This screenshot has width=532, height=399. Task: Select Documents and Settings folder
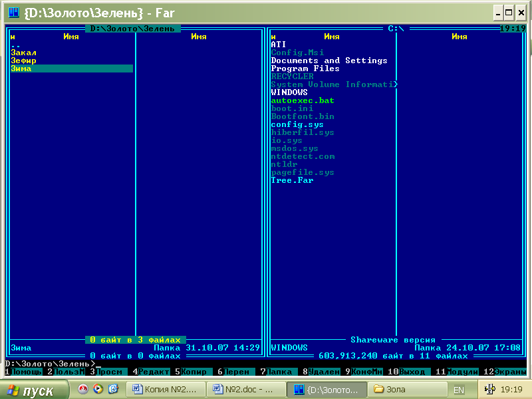[x=329, y=61]
